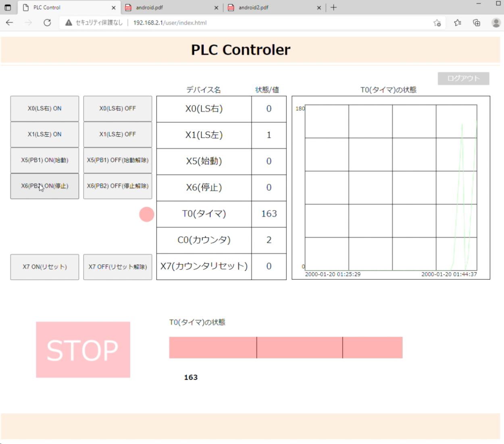This screenshot has height=444, width=504.
Task: Click X6 ON stop button
Action: [45, 186]
